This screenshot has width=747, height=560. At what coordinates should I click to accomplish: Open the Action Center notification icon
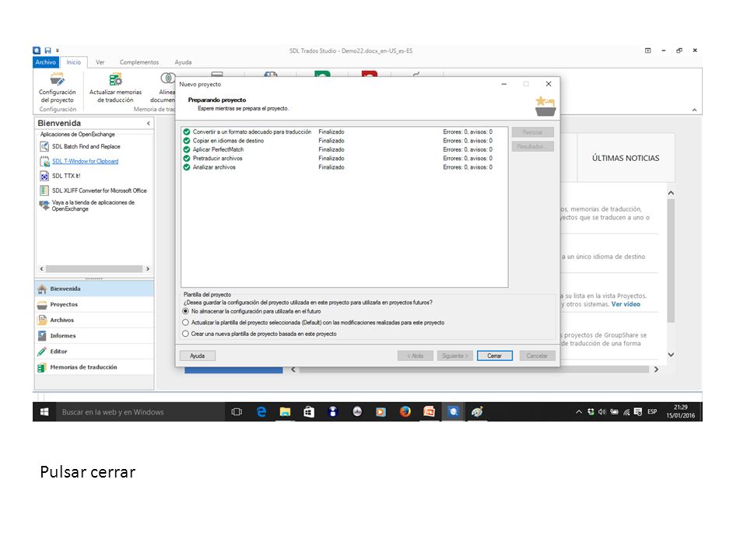[x=638, y=412]
